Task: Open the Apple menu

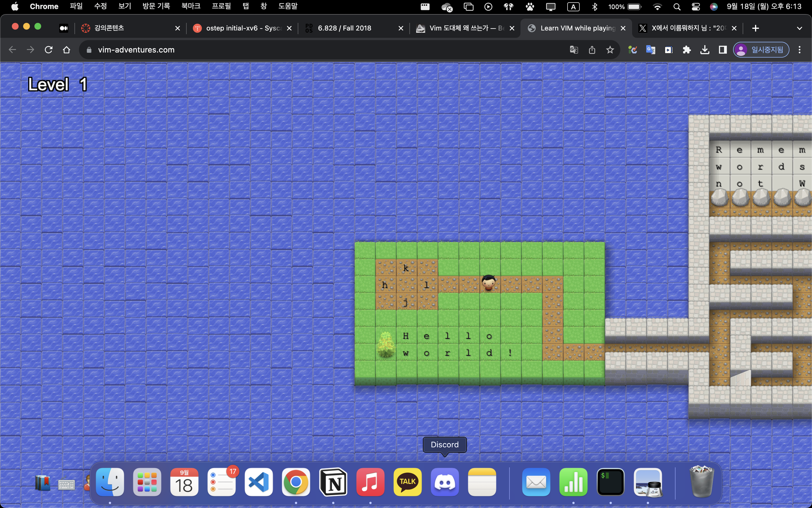Action: tap(15, 6)
